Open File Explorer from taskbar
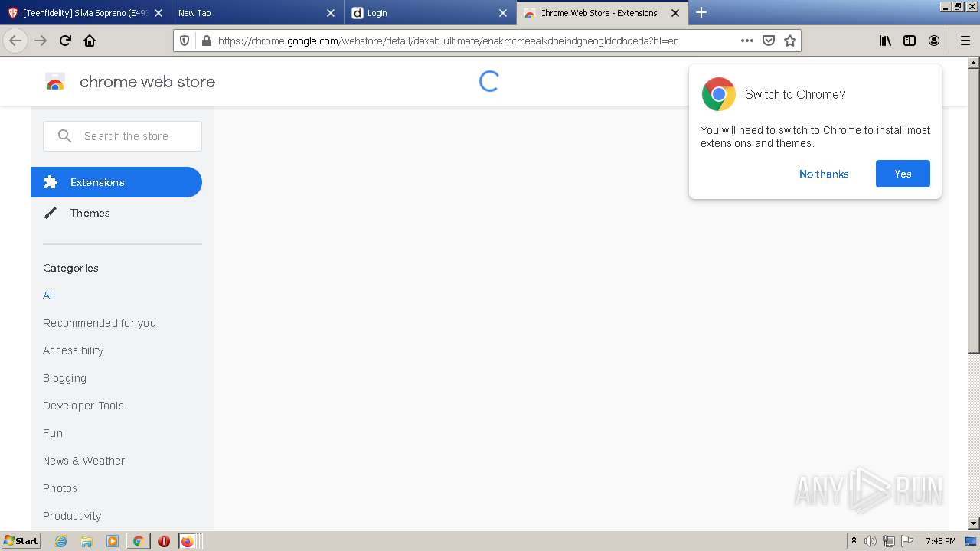980x551 pixels. tap(87, 541)
